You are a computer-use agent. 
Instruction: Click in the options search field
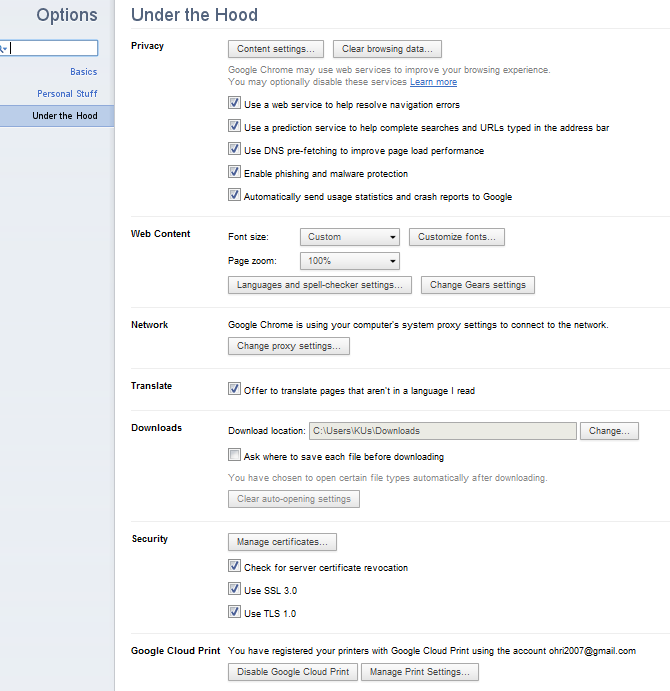55,48
